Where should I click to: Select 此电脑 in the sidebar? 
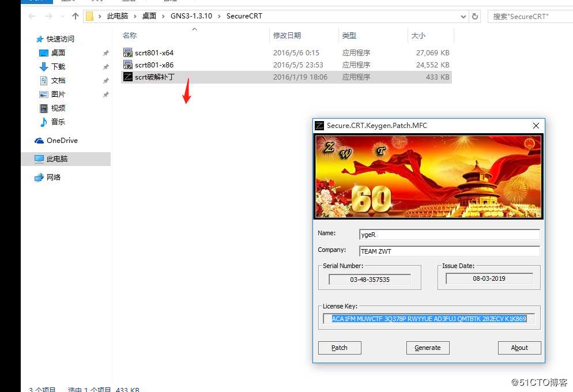(x=66, y=159)
